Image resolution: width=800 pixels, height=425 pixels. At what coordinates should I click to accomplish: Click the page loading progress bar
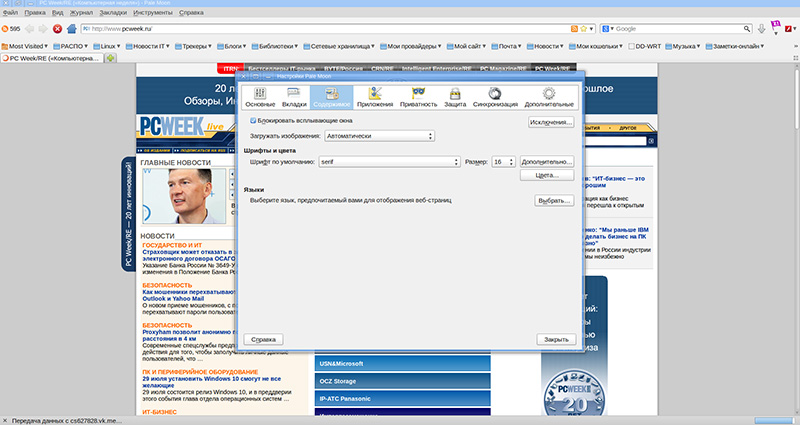(x=774, y=420)
